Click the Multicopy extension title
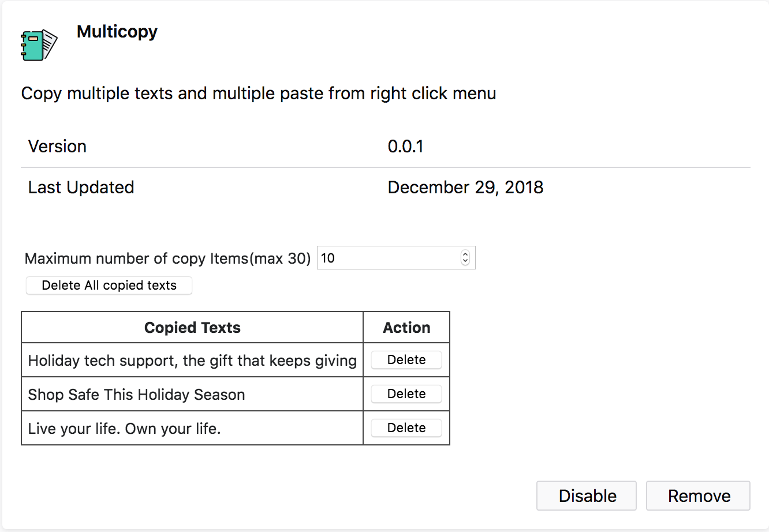The width and height of the screenshot is (769, 532). coord(117,32)
